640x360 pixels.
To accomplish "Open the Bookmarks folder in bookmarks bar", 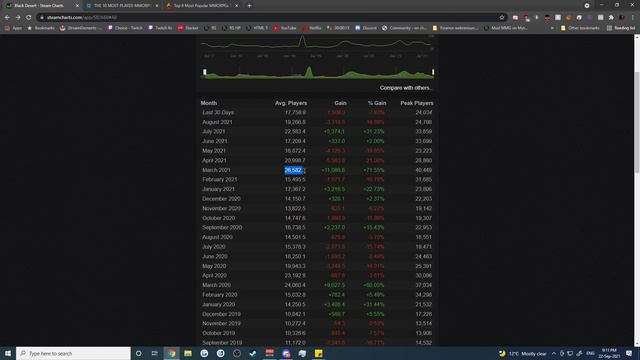I will (x=41, y=28).
